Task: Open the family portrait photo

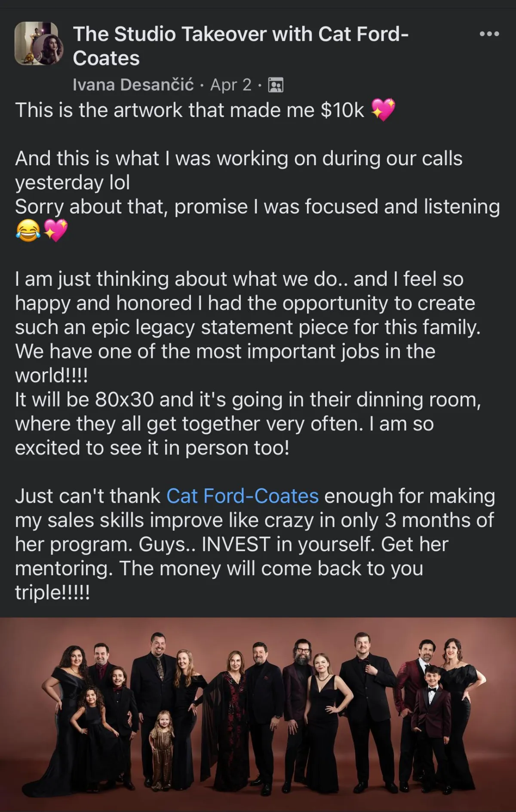Action: 258,714
